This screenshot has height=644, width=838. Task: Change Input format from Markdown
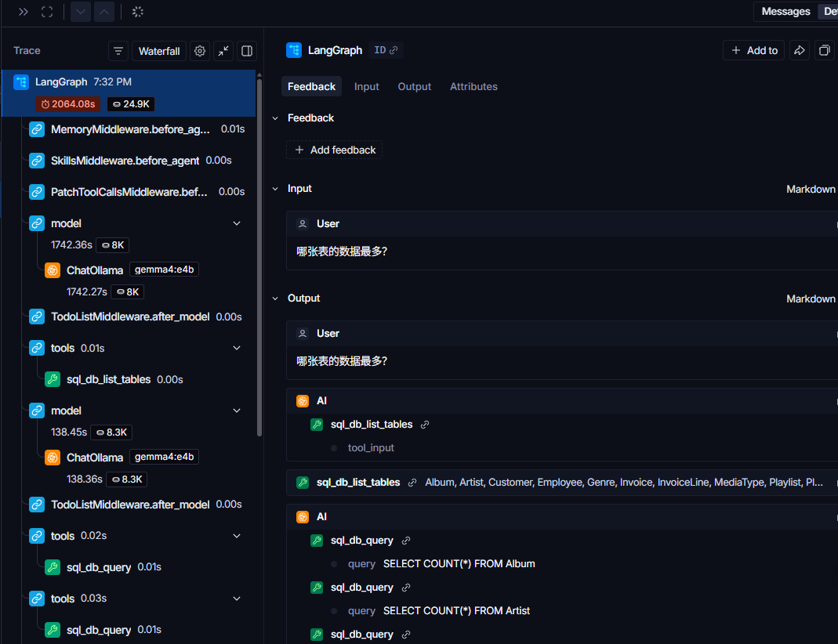811,189
